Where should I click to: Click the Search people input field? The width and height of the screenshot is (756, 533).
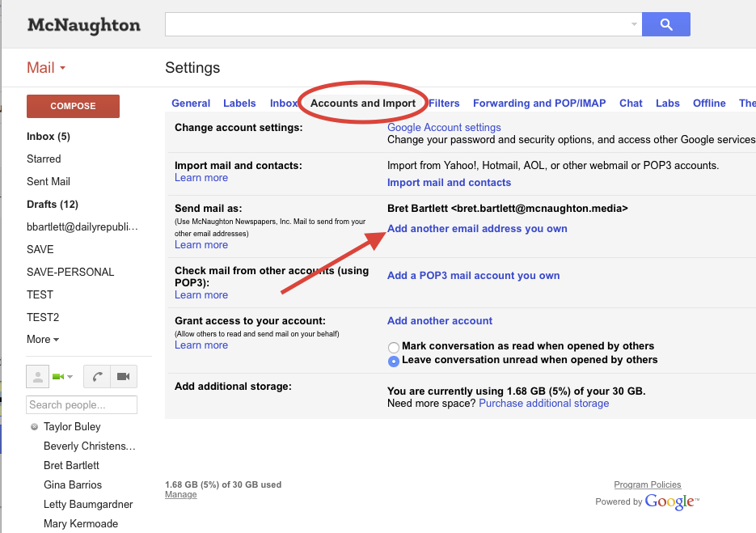82,404
